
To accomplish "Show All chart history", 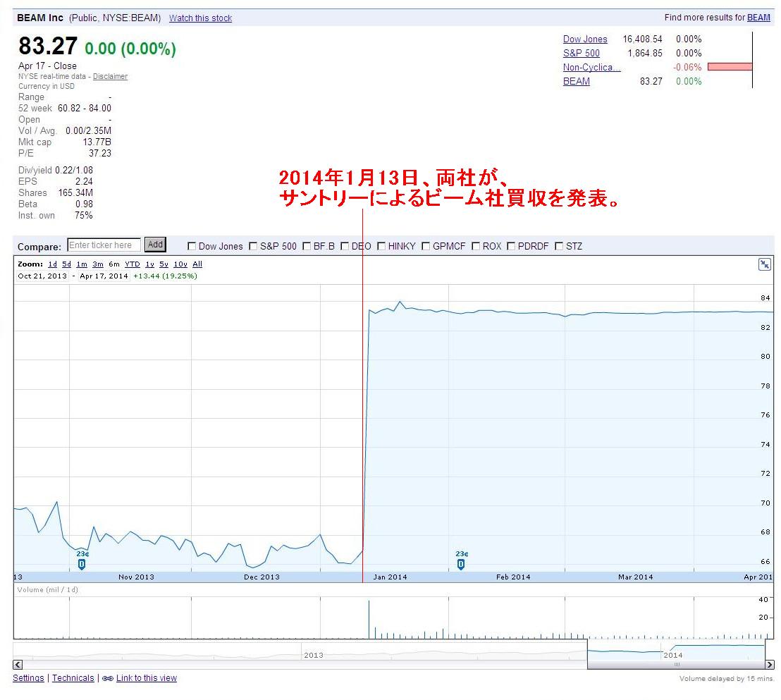I will coord(197,264).
